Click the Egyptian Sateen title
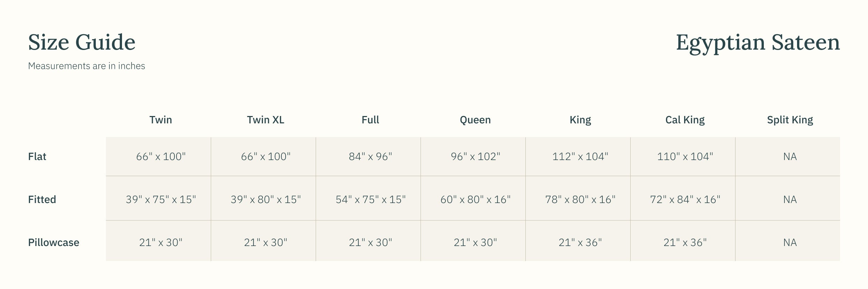Image resolution: width=868 pixels, height=289 pixels. click(x=758, y=43)
